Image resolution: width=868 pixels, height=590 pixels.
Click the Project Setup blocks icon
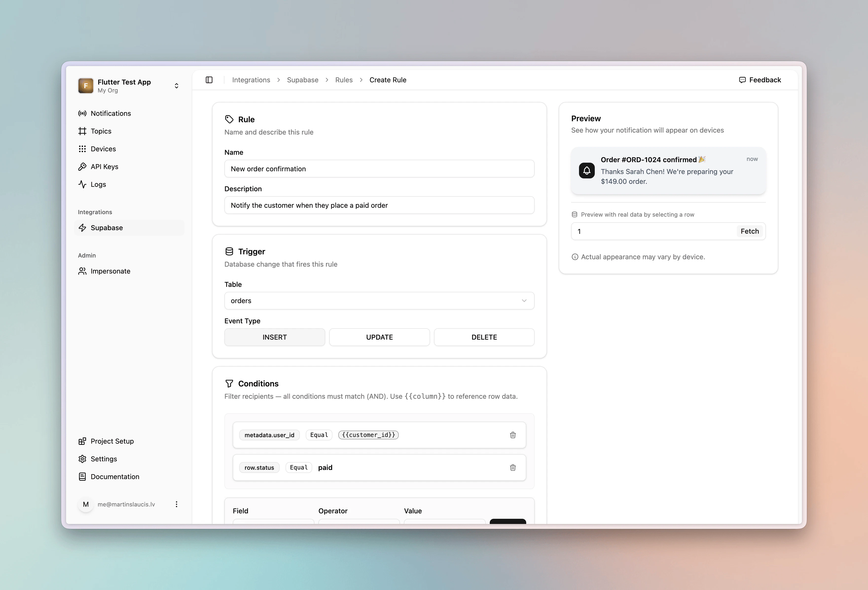pos(82,441)
